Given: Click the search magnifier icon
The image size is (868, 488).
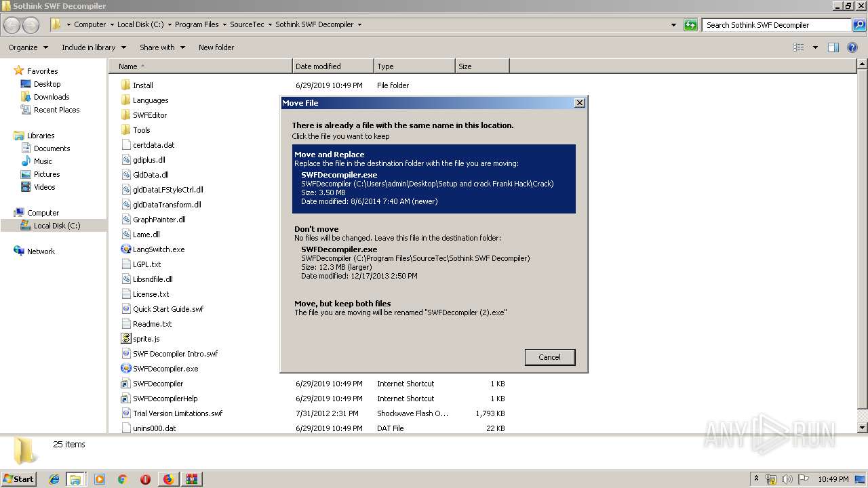Looking at the screenshot, I should click(x=859, y=25).
